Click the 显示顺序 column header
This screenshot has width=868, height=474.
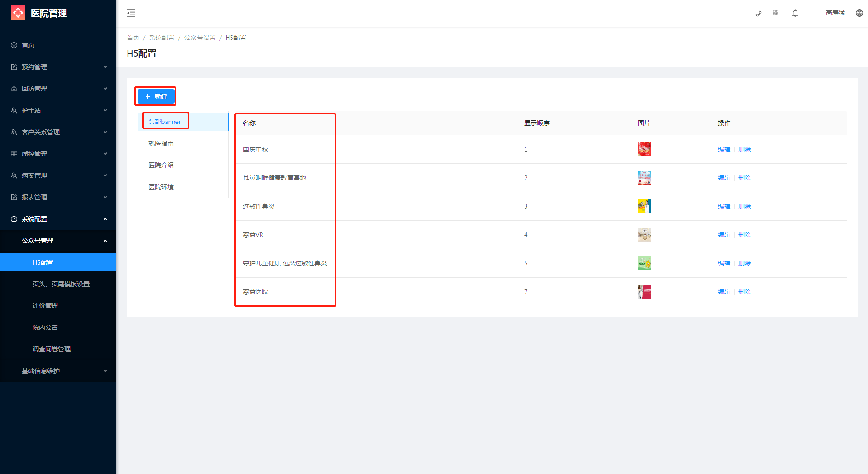click(x=537, y=123)
